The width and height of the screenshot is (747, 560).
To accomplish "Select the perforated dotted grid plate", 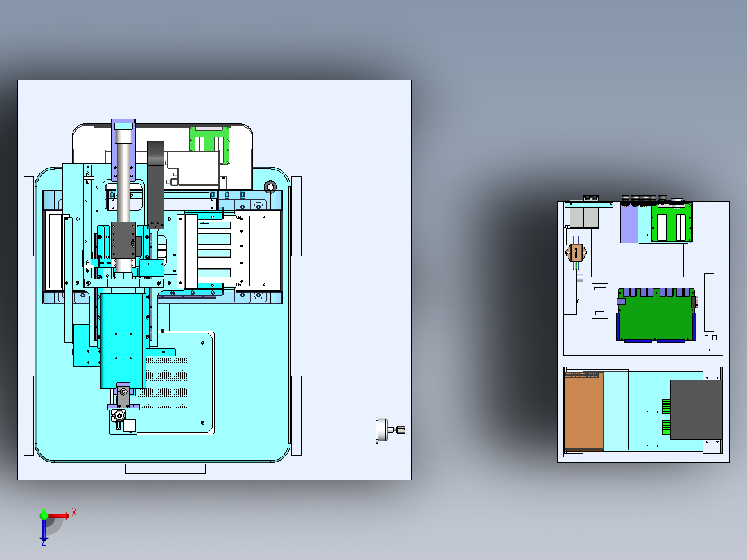I will pos(163,383).
